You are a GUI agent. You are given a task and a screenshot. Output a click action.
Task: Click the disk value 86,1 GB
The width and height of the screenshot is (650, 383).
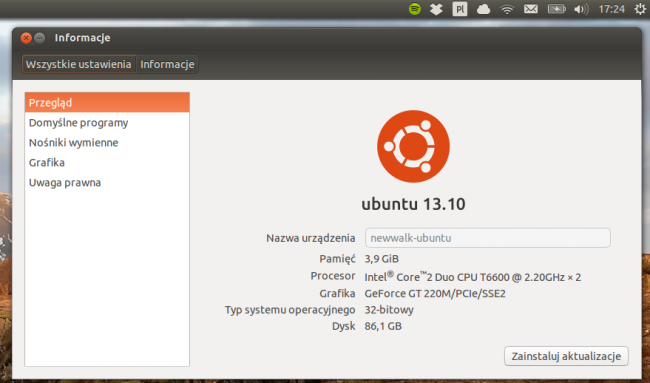pyautogui.click(x=383, y=326)
